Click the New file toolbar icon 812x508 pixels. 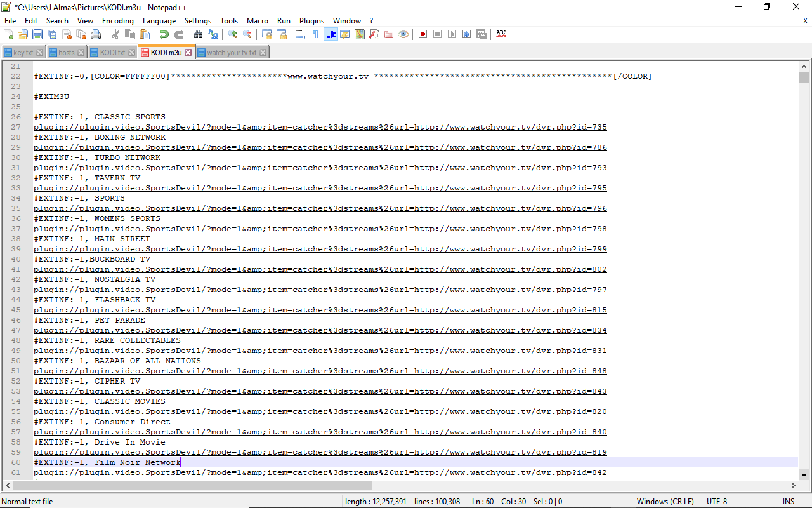coord(9,34)
